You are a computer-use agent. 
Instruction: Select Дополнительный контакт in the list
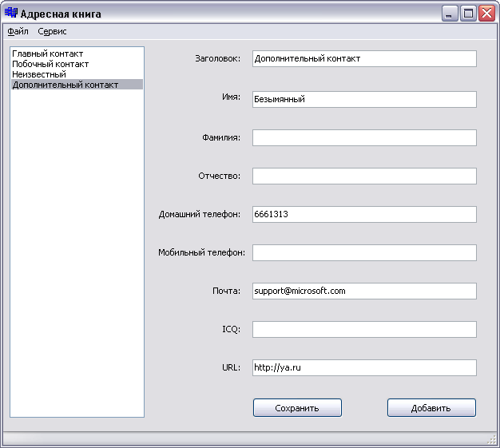pyautogui.click(x=65, y=85)
